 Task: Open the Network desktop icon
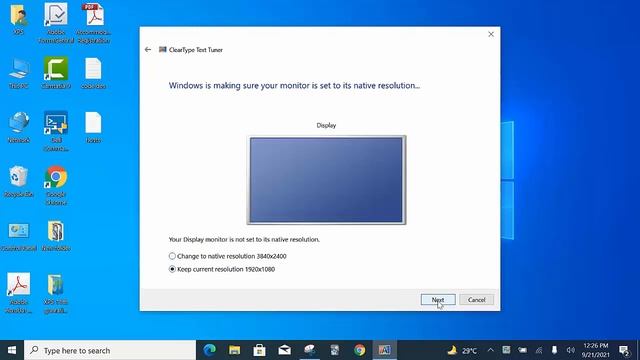click(x=18, y=127)
